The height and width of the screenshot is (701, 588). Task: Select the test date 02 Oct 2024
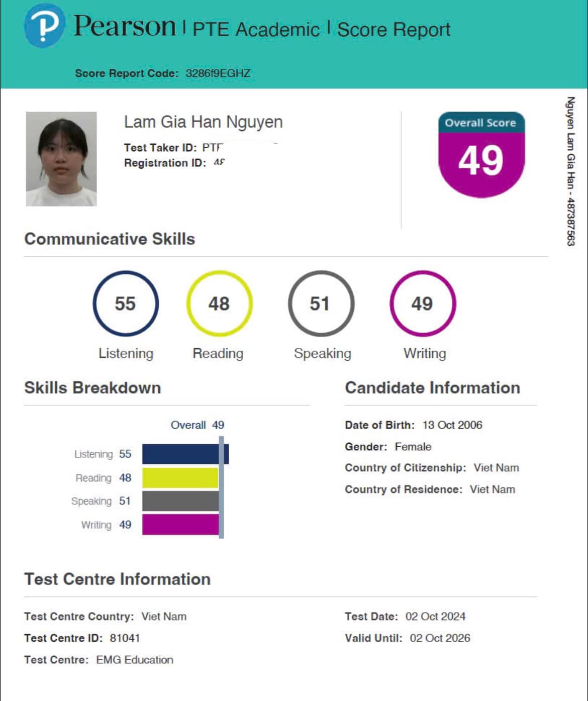click(x=436, y=617)
